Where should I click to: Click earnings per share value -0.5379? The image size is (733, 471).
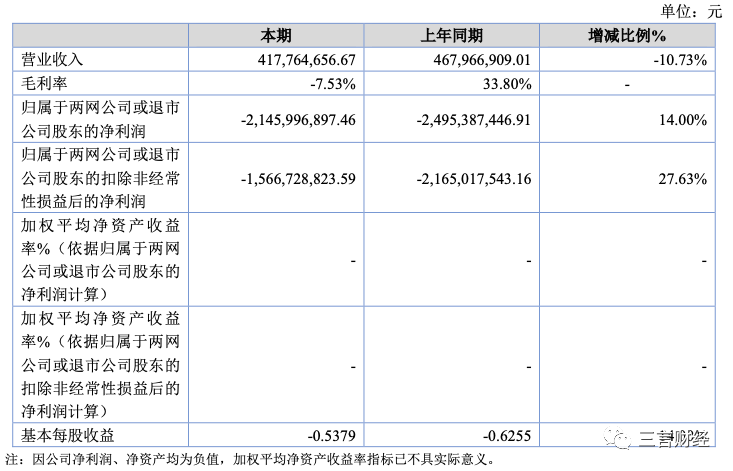[x=331, y=435]
